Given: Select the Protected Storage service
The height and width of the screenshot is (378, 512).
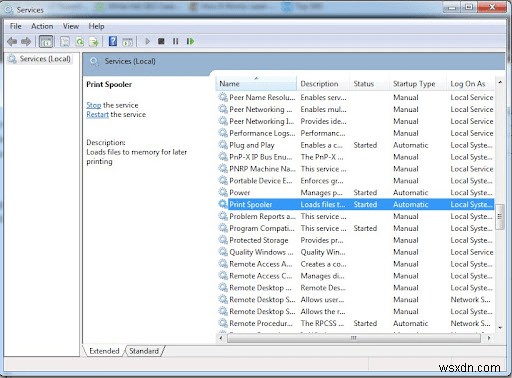Looking at the screenshot, I should 356,240.
